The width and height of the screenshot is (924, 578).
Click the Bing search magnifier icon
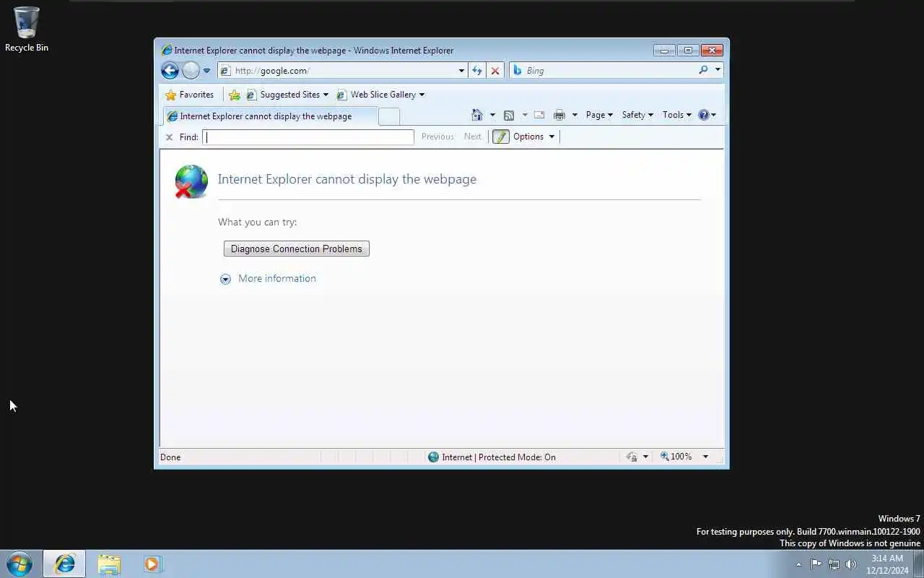tap(703, 70)
